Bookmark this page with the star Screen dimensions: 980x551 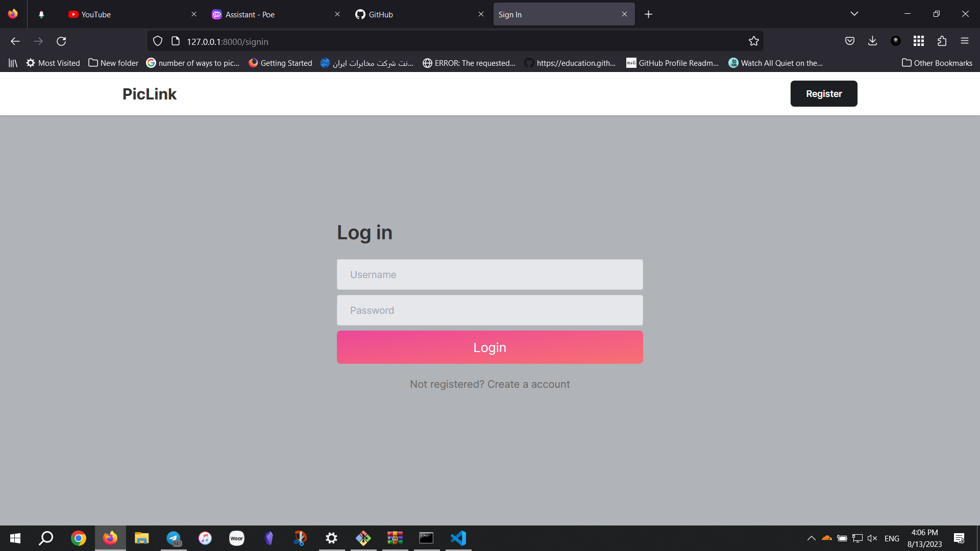(754, 41)
